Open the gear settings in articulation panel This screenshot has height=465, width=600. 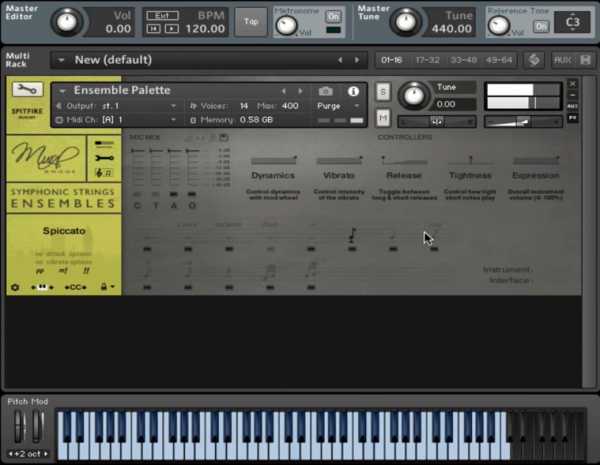tap(15, 287)
